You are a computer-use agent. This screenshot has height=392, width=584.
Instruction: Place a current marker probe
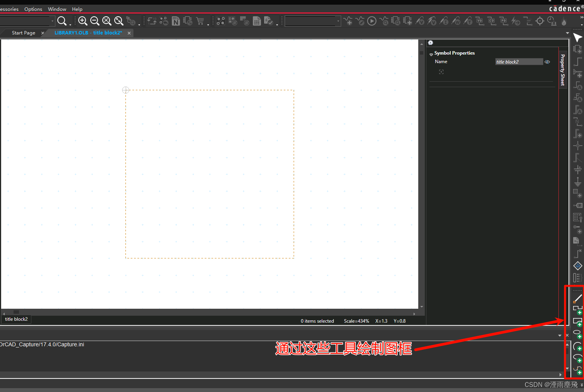[x=444, y=21]
